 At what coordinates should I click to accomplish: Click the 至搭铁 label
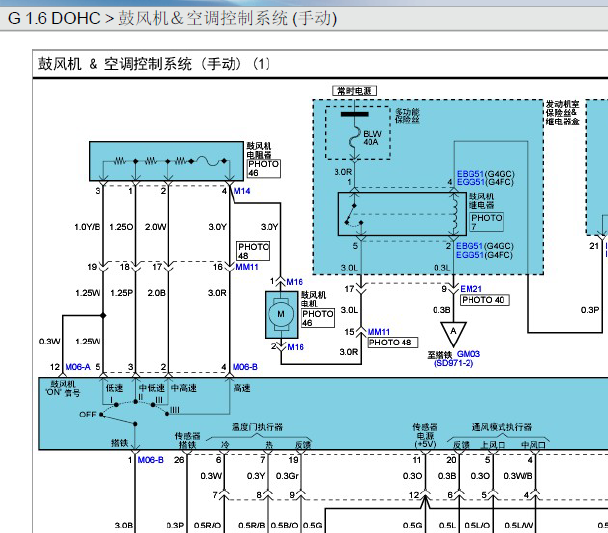[x=440, y=355]
